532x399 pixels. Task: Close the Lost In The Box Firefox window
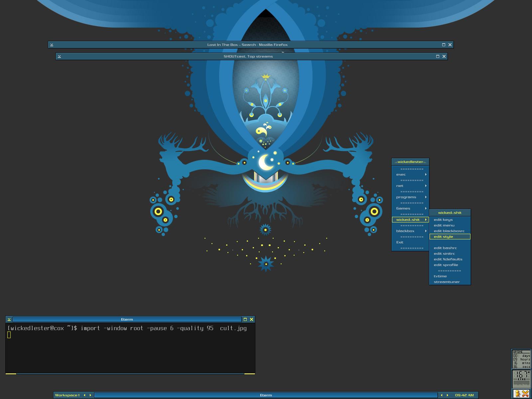[x=450, y=45]
